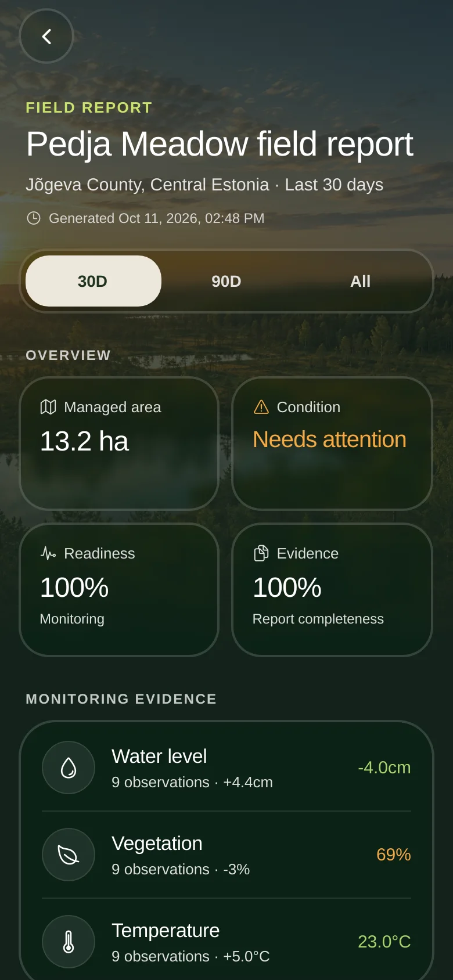Click the 69% vegetation value

394,855
